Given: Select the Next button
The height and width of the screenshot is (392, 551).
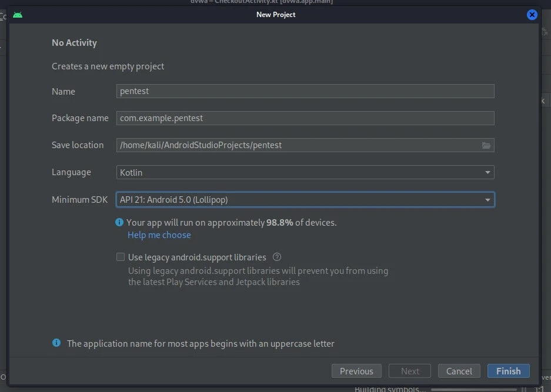Looking at the screenshot, I should tap(409, 371).
